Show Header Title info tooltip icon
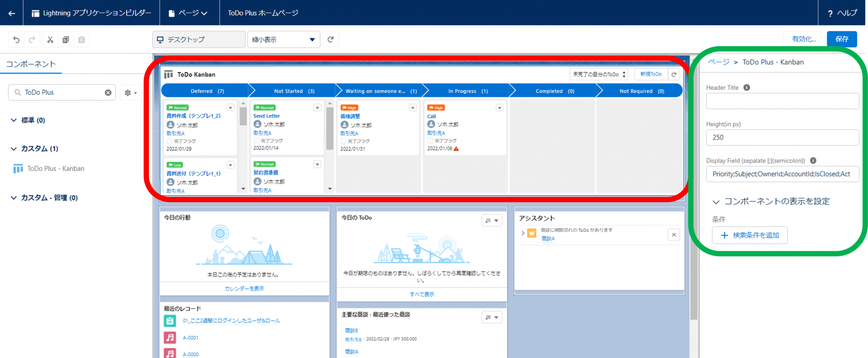 (747, 87)
